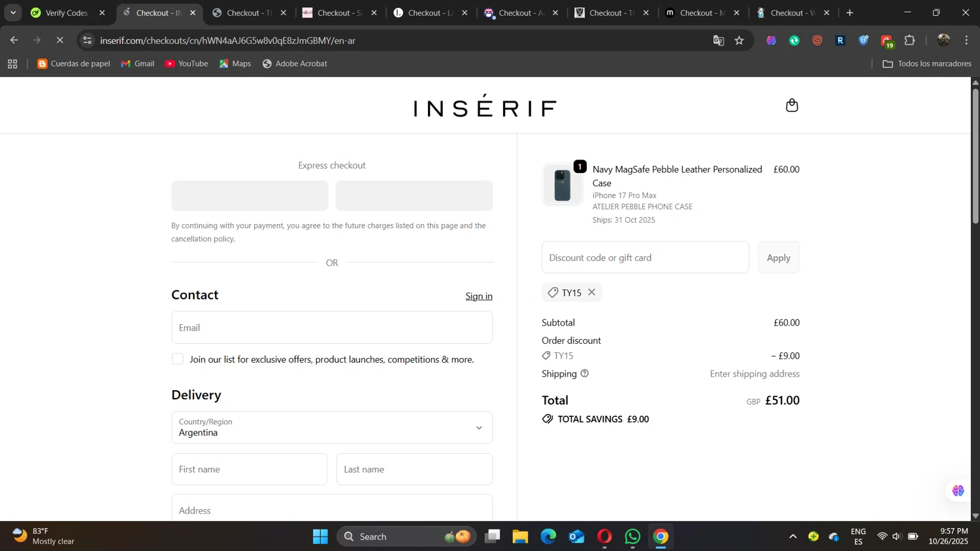980x551 pixels.
Task: Open the Extensions puzzle icon
Action: tap(909, 41)
